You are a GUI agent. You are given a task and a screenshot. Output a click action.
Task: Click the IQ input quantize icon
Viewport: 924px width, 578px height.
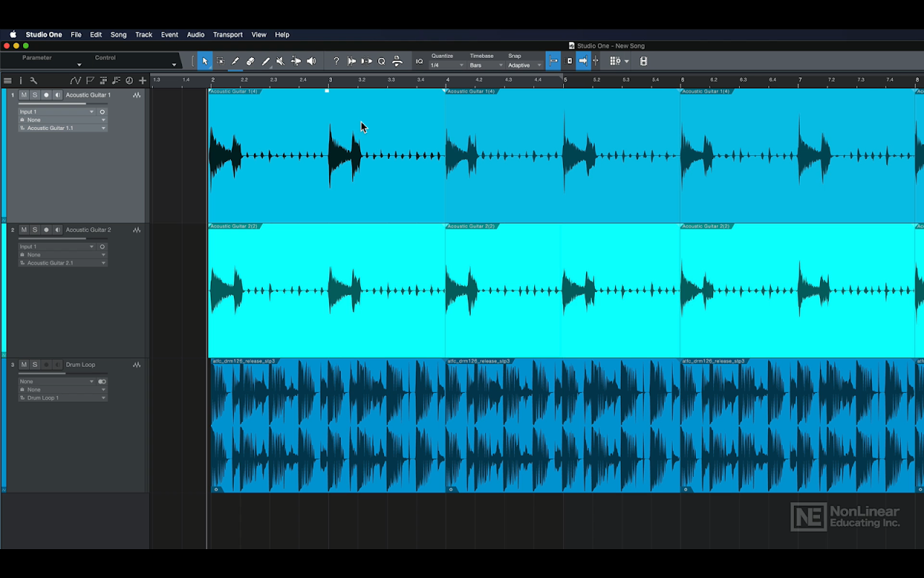(x=419, y=61)
